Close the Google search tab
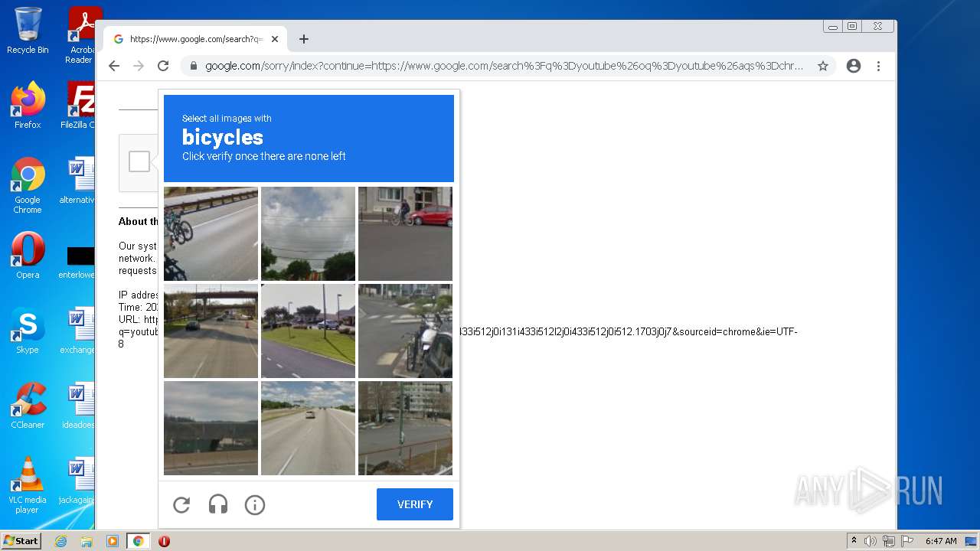Viewport: 980px width, 551px height. (x=275, y=39)
